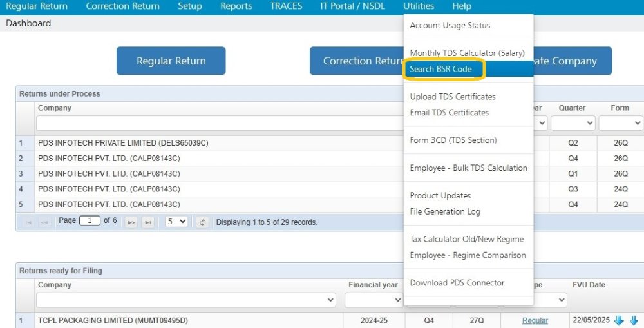Go to first page of records
The image size is (644, 328).
[x=28, y=222]
